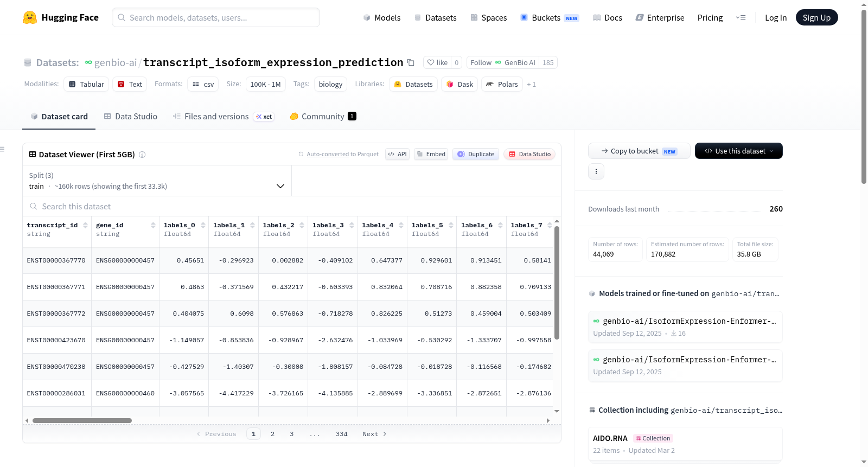The width and height of the screenshot is (868, 467).
Task: Sort by the gene_id column
Action: pyautogui.click(x=153, y=225)
